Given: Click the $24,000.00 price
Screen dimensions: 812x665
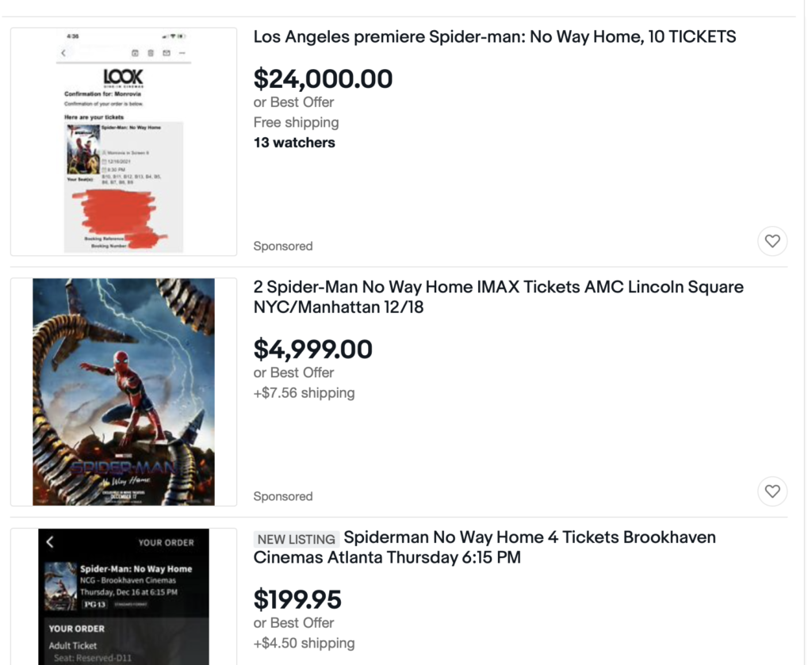Looking at the screenshot, I should click(323, 78).
